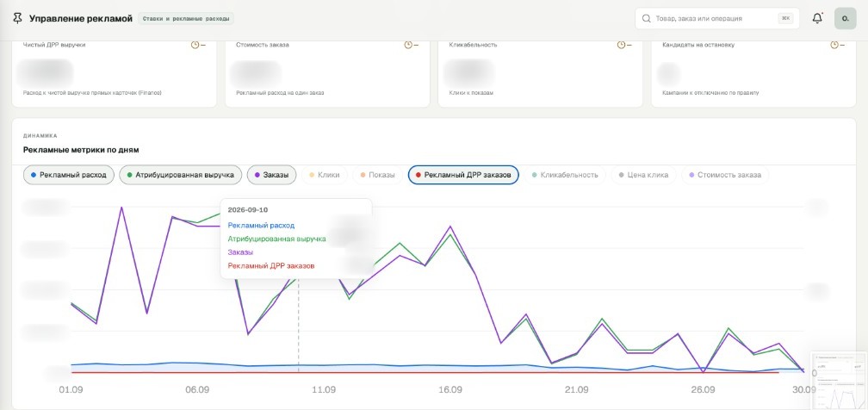
Task: Click the Ставки и рекламные расходы tag
Action: tap(186, 18)
